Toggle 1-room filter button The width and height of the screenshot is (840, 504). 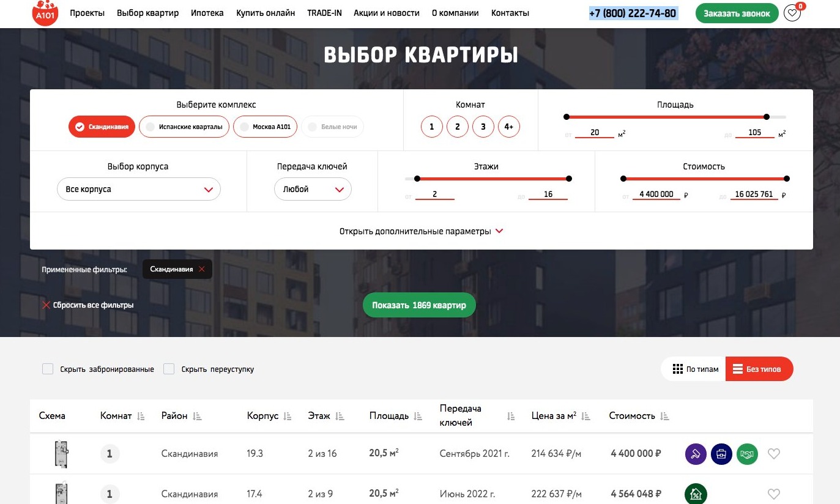pos(432,127)
